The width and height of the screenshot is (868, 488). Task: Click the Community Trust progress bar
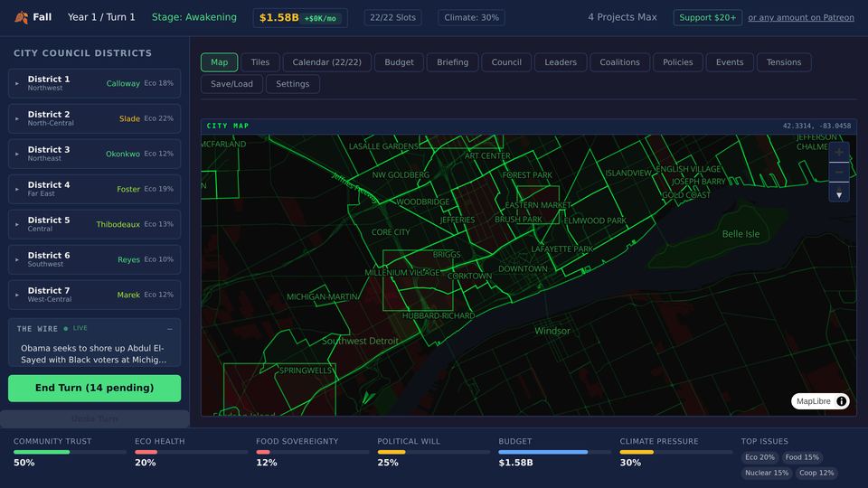click(x=70, y=452)
